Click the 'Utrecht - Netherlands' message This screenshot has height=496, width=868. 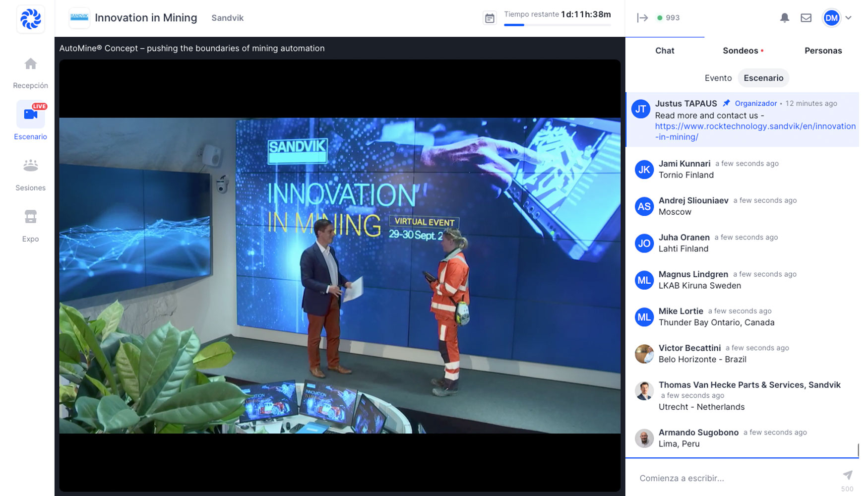coord(701,407)
